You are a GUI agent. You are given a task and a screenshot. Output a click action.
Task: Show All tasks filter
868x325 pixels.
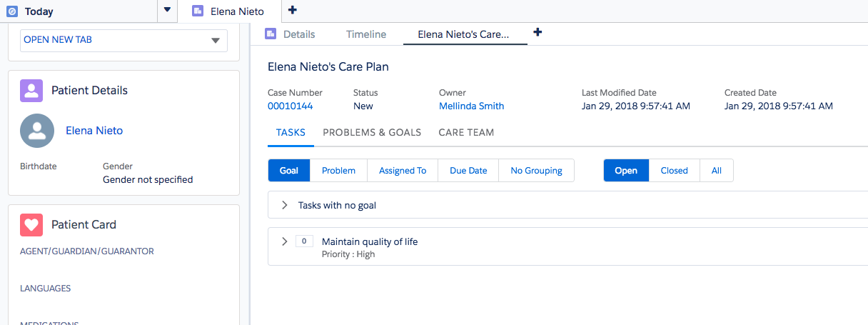[x=717, y=171]
